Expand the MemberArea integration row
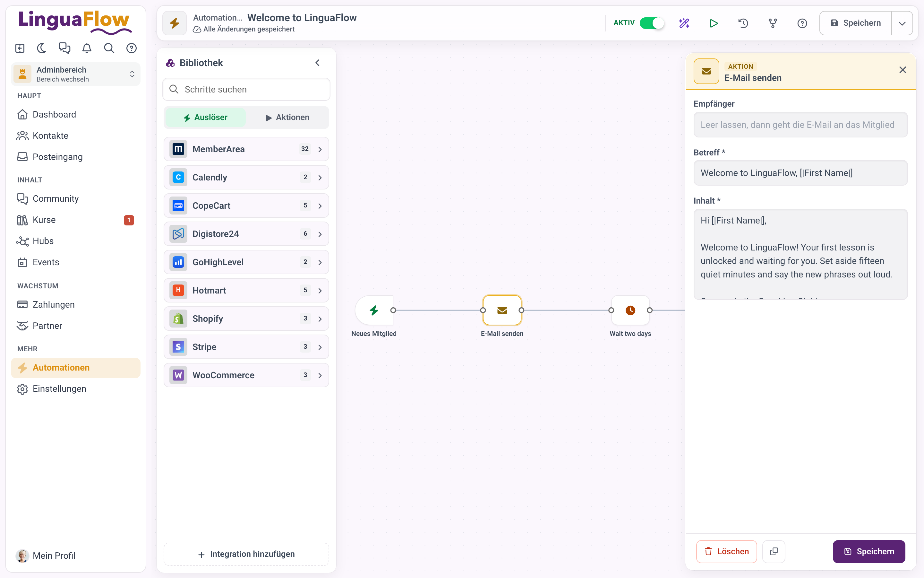Screen dimensions: 924x578 tap(246, 149)
